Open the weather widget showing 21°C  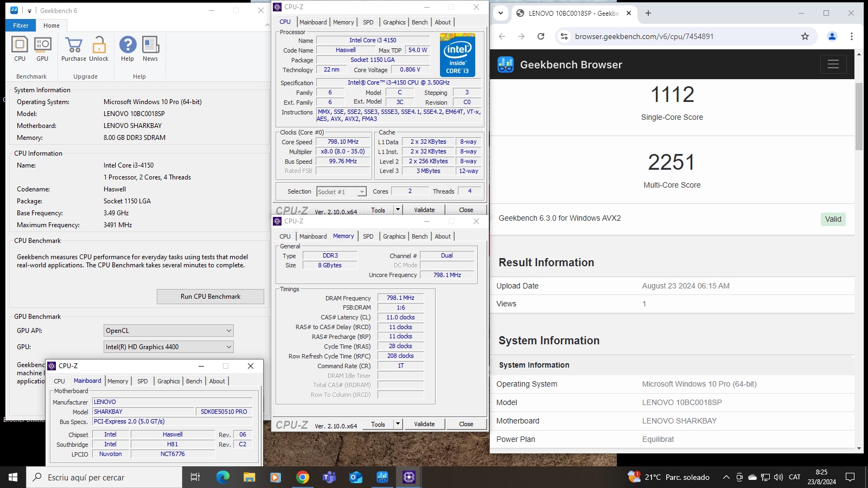[x=668, y=477]
